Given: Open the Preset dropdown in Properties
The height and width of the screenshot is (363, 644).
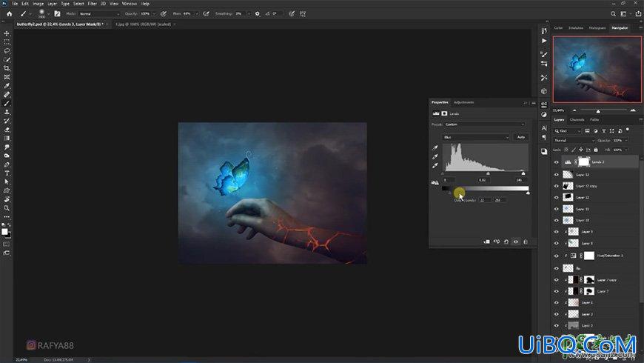Looking at the screenshot, I should 485,124.
